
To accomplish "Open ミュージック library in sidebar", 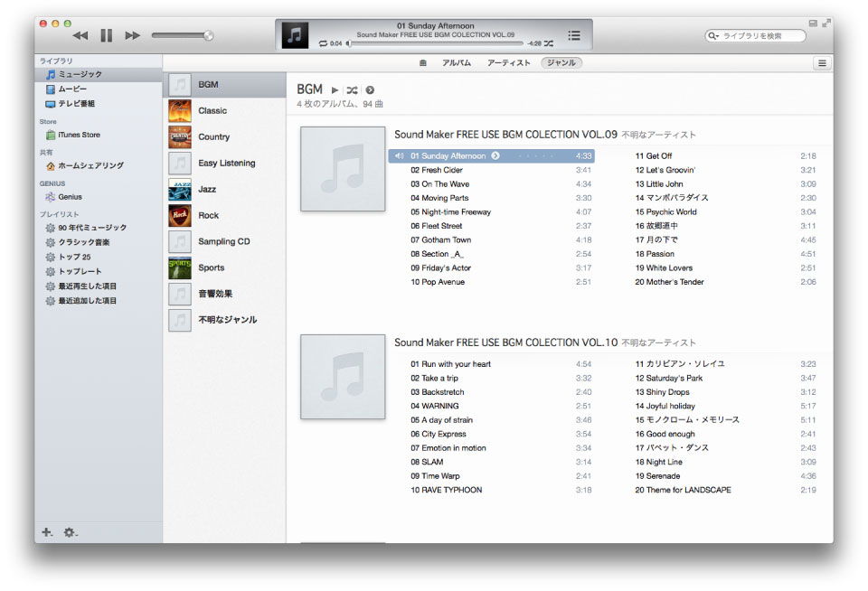I will coord(99,74).
